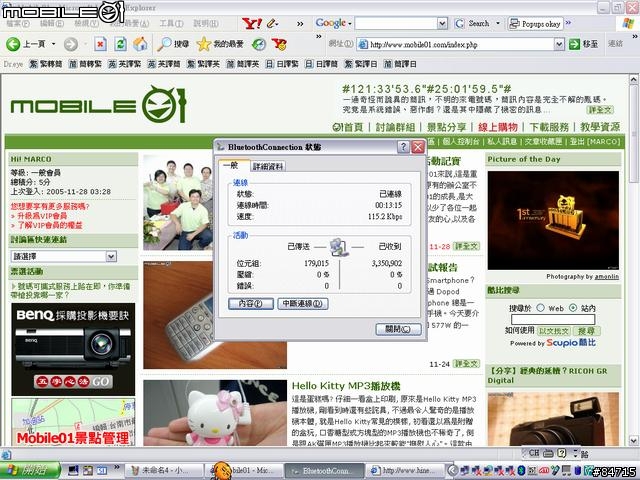This screenshot has width=640, height=480.
Task: Open the Back button history dropdown arrow
Action: click(53, 44)
